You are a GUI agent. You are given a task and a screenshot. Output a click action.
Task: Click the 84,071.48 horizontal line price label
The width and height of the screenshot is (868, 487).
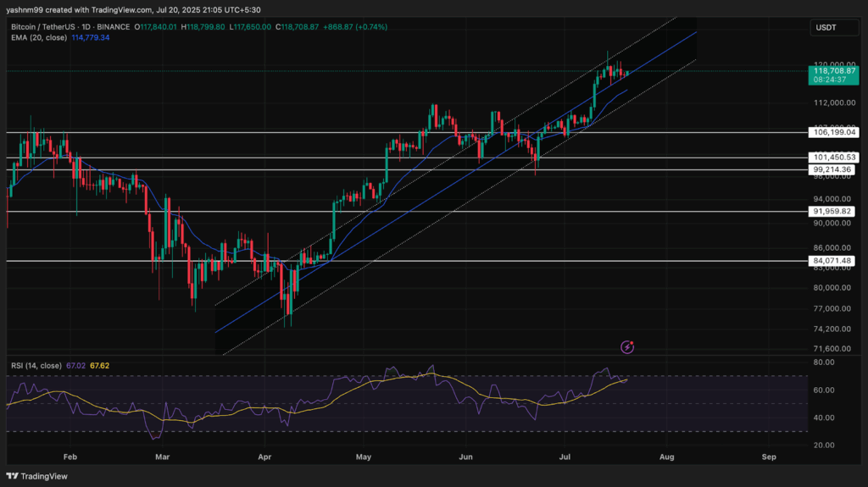(832, 261)
